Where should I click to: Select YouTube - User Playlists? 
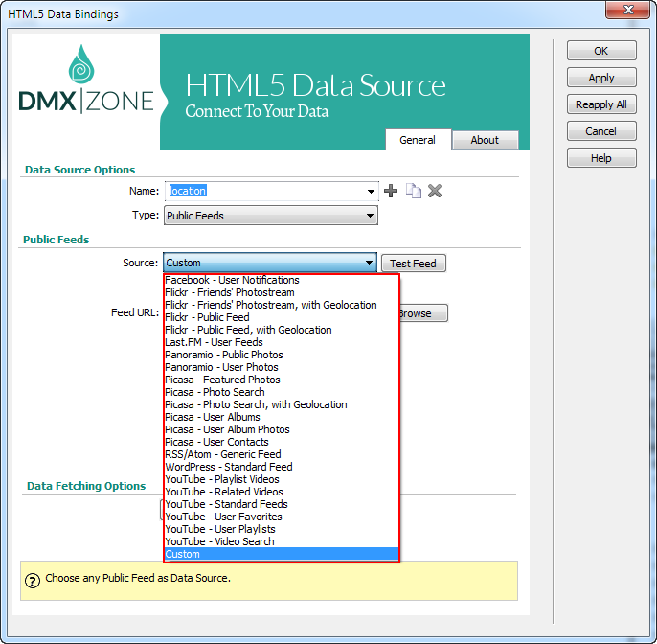282,529
